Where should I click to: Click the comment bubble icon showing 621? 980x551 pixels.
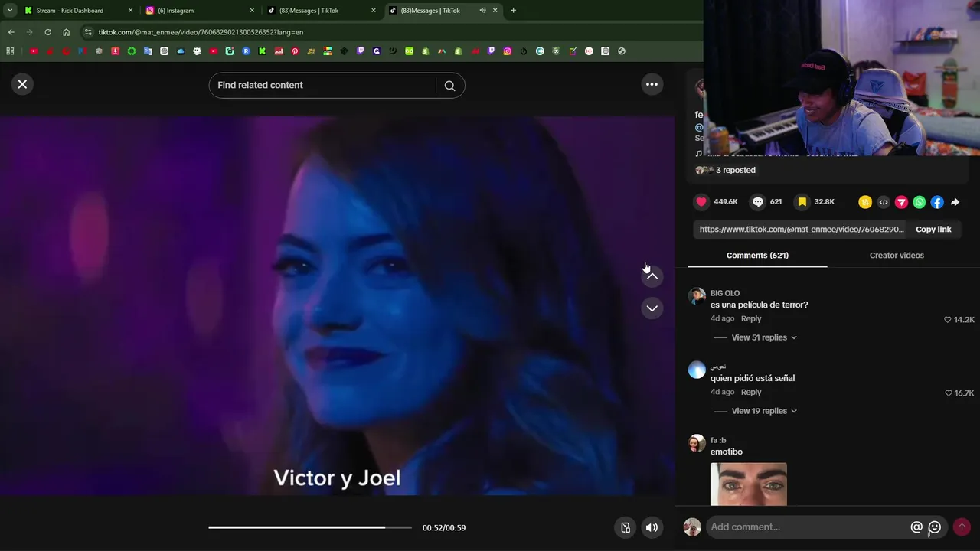758,202
